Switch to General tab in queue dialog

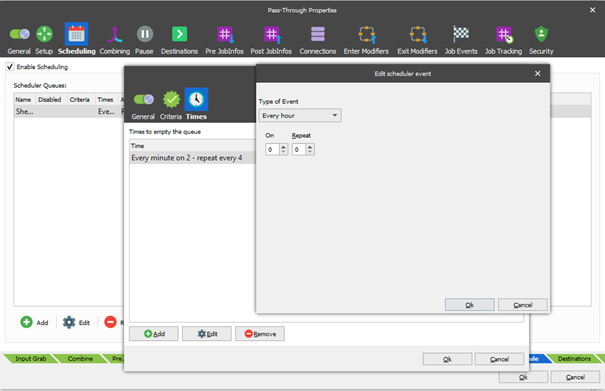143,106
